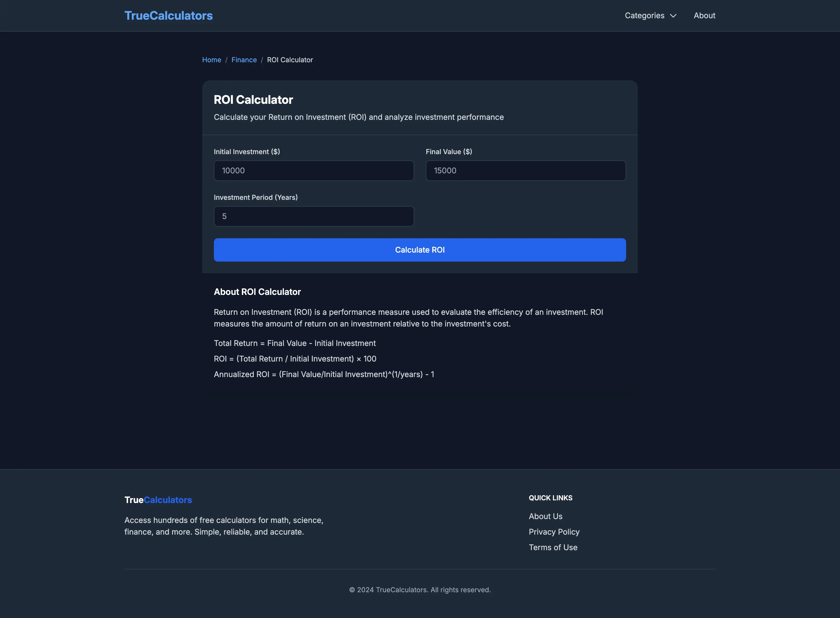The height and width of the screenshot is (618, 840).
Task: View the Privacy Policy page
Action: coord(554,532)
